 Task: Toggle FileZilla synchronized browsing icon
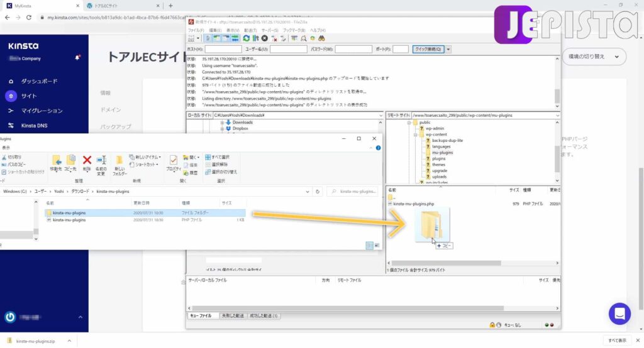(x=313, y=38)
